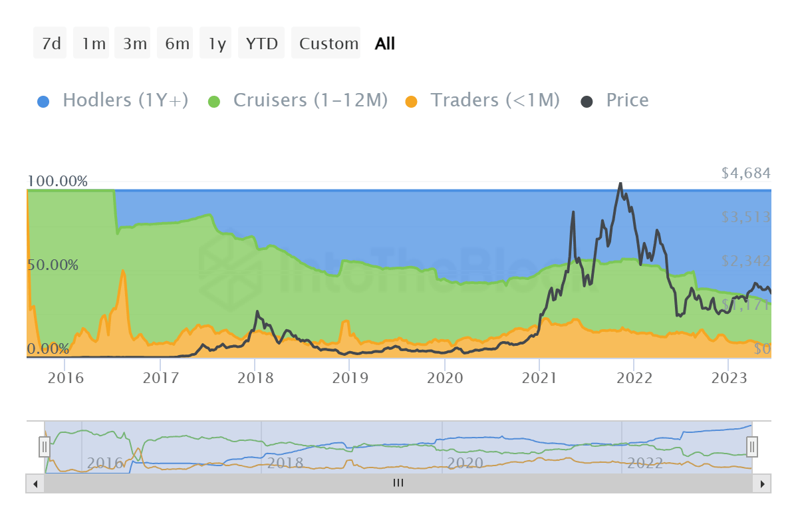Click the left range-selector handle
The height and width of the screenshot is (532, 798).
44,447
